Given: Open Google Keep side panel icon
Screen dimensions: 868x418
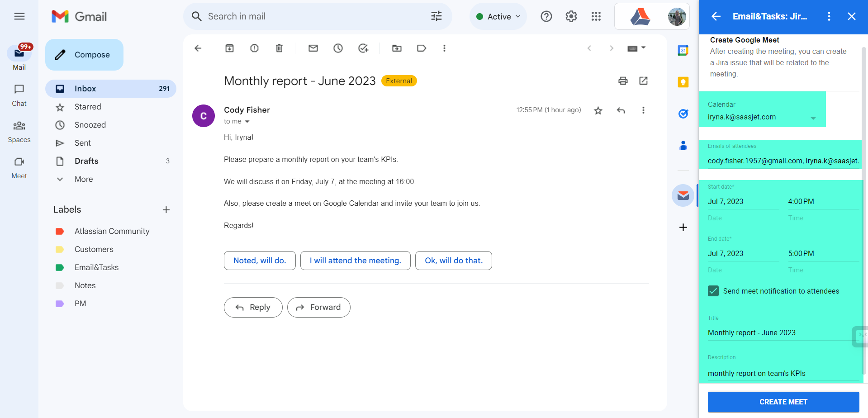Looking at the screenshot, I should (x=683, y=82).
